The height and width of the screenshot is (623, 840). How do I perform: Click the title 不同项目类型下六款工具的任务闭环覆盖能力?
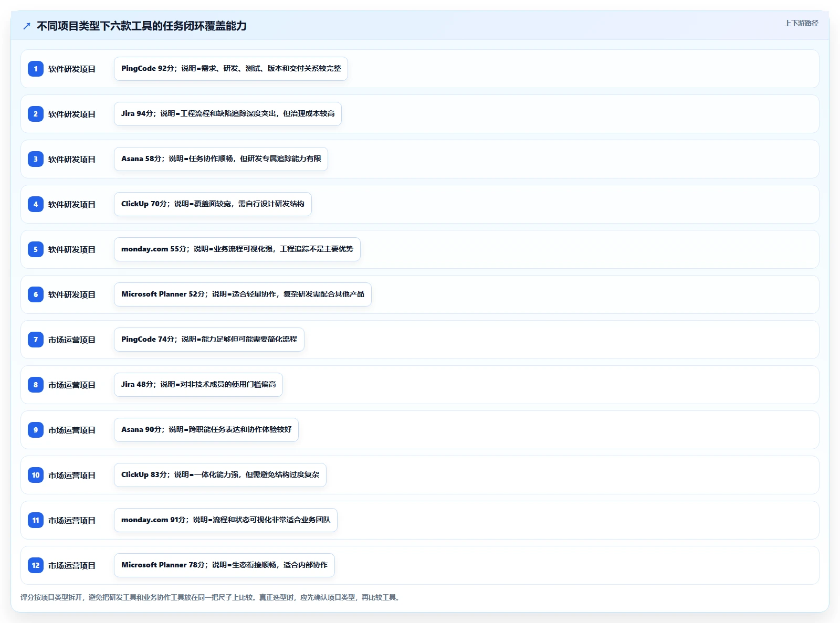[142, 26]
